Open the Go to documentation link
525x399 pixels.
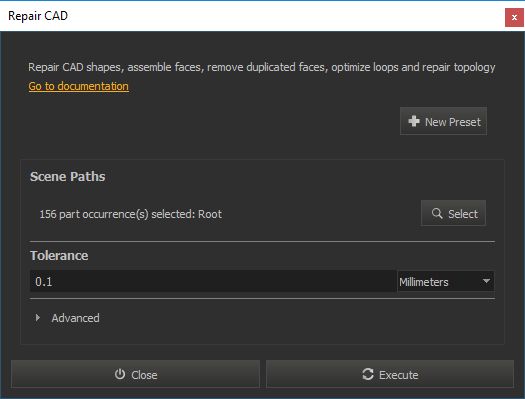point(79,86)
